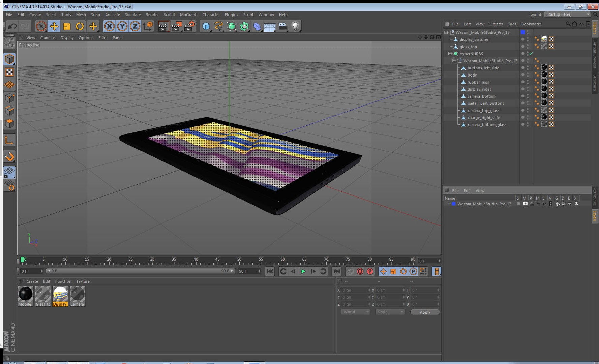
Task: Add a Cube primitive object
Action: coord(206,26)
